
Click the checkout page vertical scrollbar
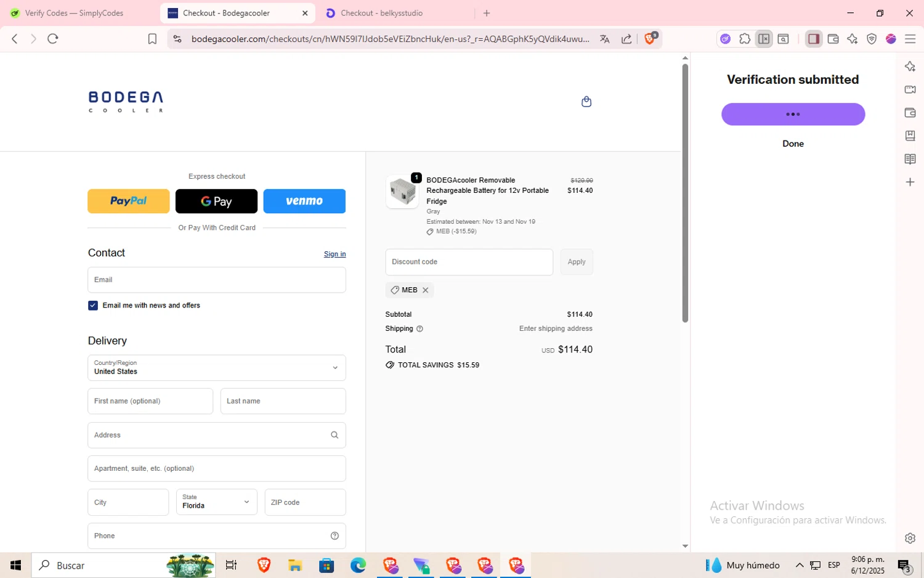(x=685, y=193)
